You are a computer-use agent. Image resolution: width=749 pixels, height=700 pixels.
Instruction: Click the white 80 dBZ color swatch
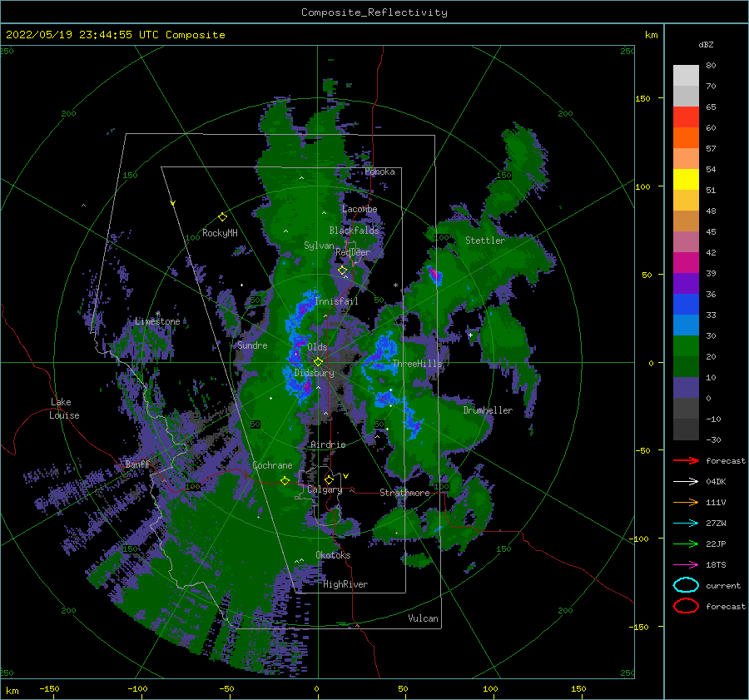[686, 76]
